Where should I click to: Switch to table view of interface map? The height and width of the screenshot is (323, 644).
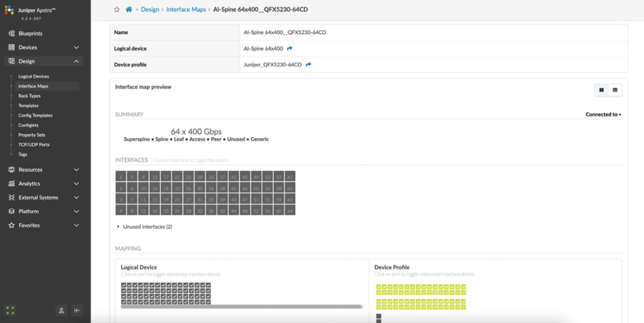tap(615, 90)
